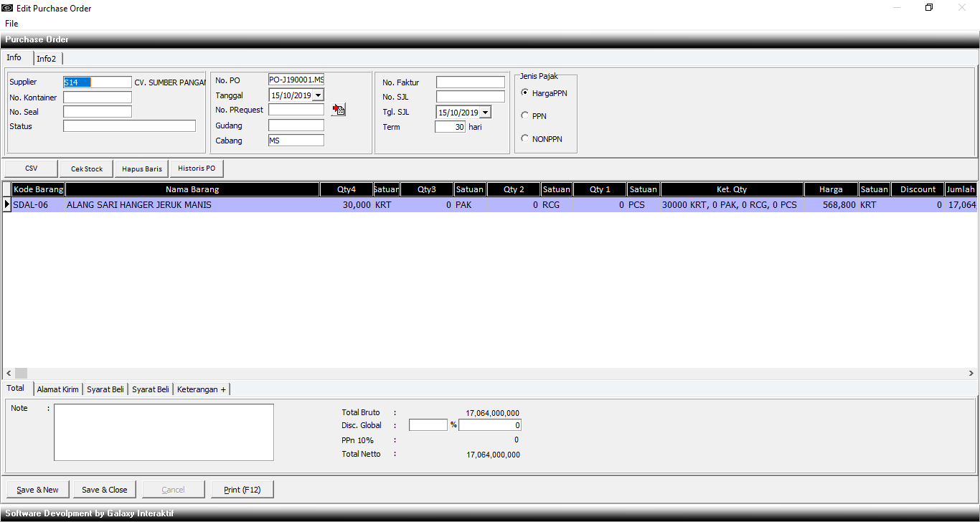Choose the NONPPN tax type
Screen dimensions: 980x522
tap(525, 138)
